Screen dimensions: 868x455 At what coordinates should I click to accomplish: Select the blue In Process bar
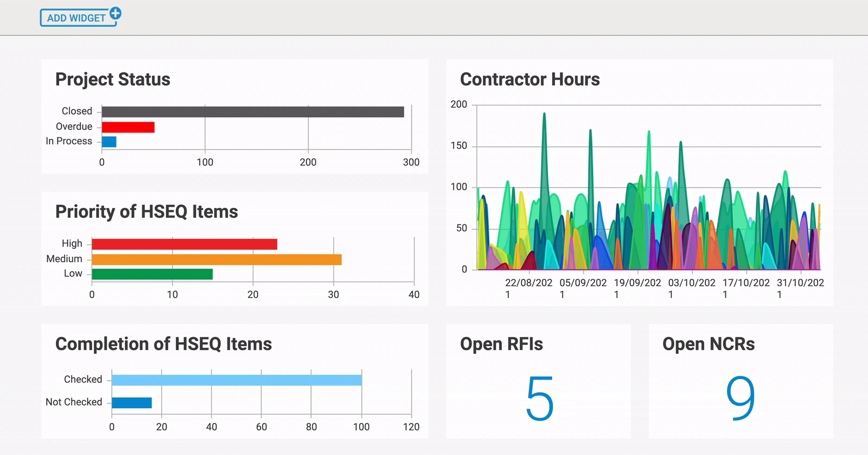109,142
